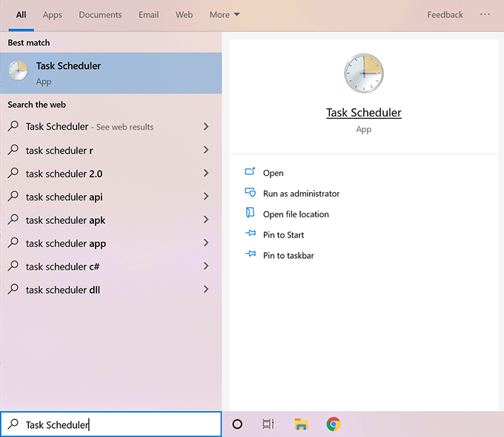The image size is (504, 437).
Task: Switch to the All tab
Action: [x=21, y=15]
